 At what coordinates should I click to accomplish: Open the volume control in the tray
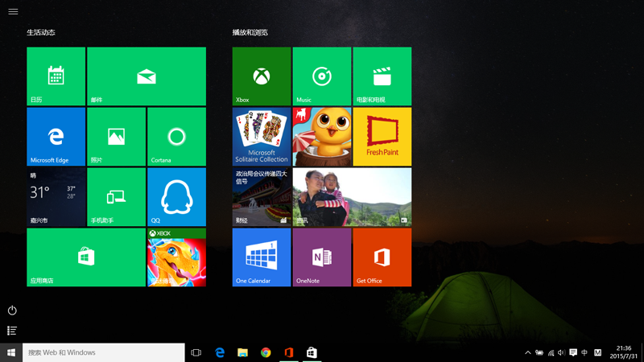[x=561, y=352]
